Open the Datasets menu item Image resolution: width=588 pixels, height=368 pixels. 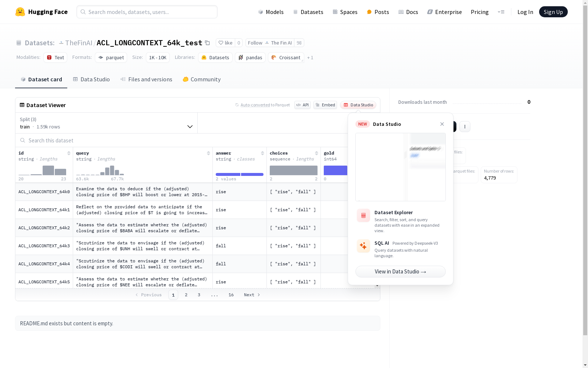(308, 12)
